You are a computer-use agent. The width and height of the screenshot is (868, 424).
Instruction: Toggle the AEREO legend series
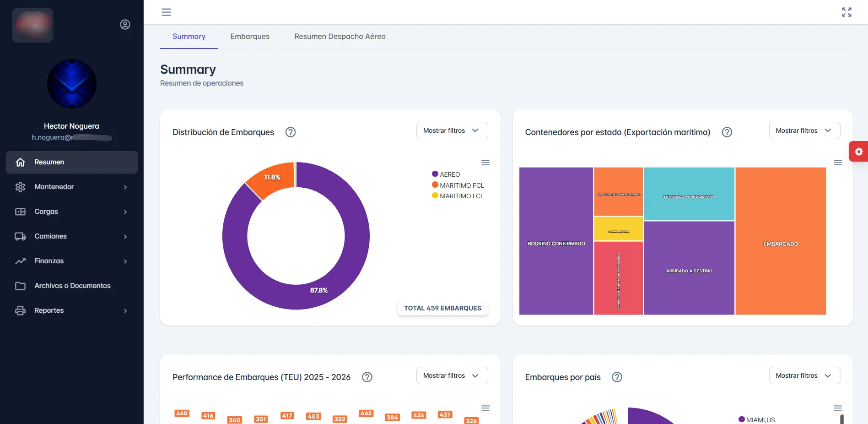(446, 174)
